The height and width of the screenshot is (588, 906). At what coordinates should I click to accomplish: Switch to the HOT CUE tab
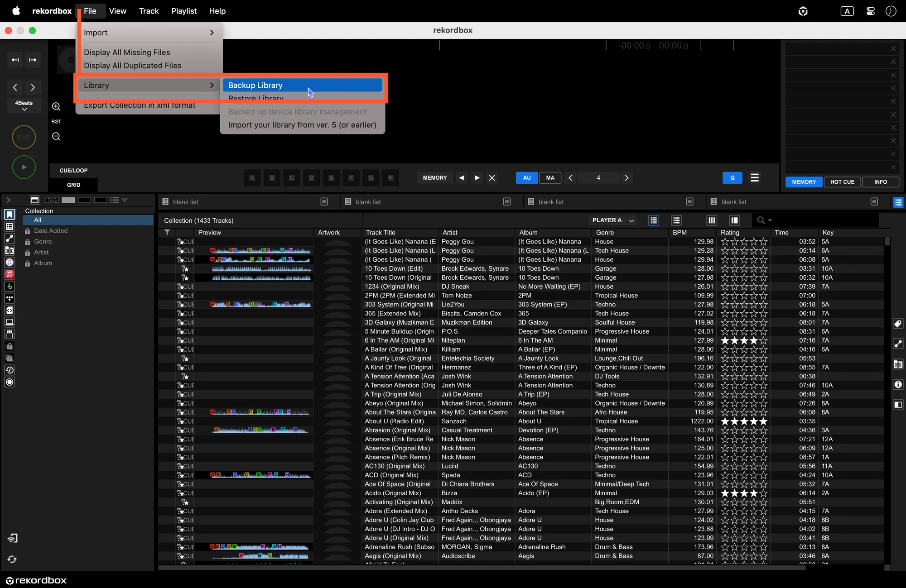point(842,182)
